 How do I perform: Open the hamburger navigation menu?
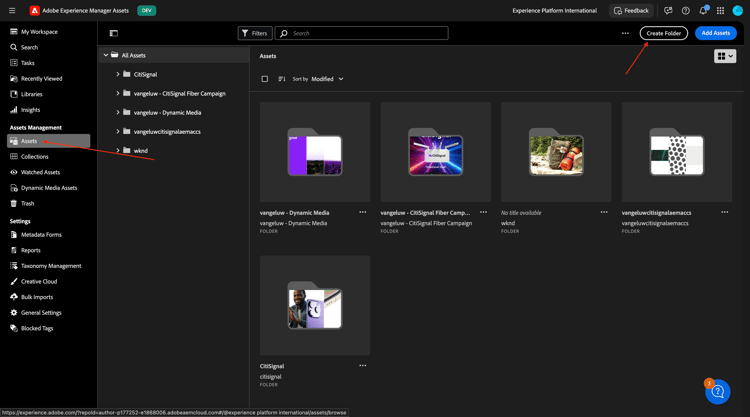[x=12, y=11]
